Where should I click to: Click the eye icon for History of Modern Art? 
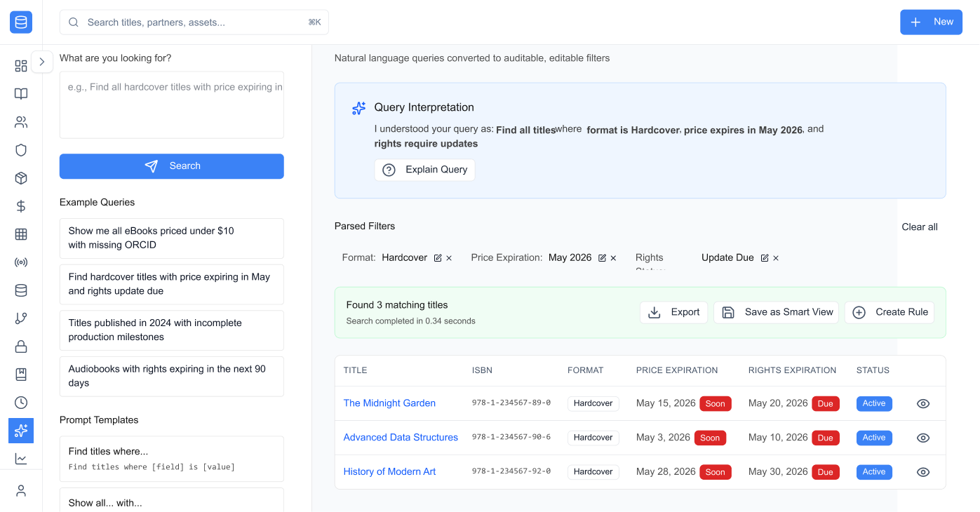coord(922,471)
